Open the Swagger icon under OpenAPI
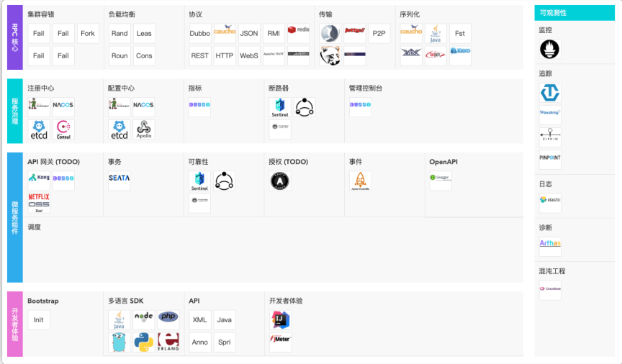The height and width of the screenshot is (364, 622). 441,178
